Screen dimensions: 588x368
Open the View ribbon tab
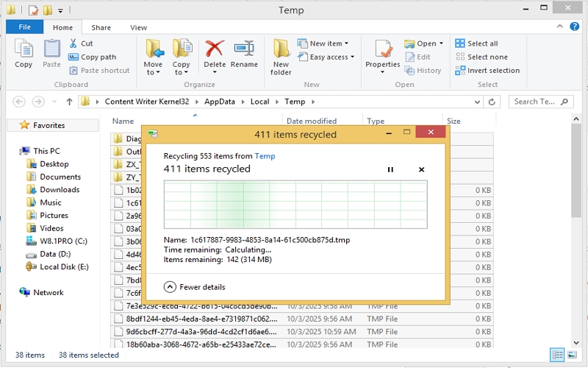pos(139,27)
